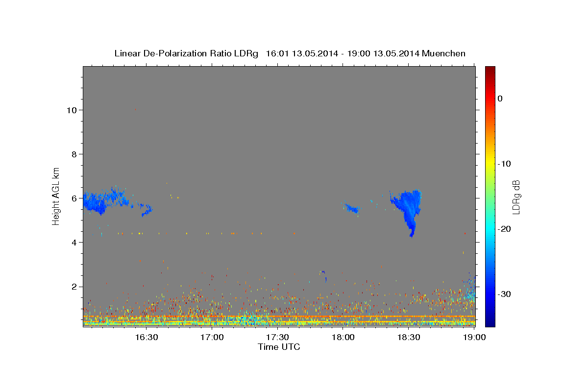
Task: Click the height tick label 4
Action: [73, 243]
